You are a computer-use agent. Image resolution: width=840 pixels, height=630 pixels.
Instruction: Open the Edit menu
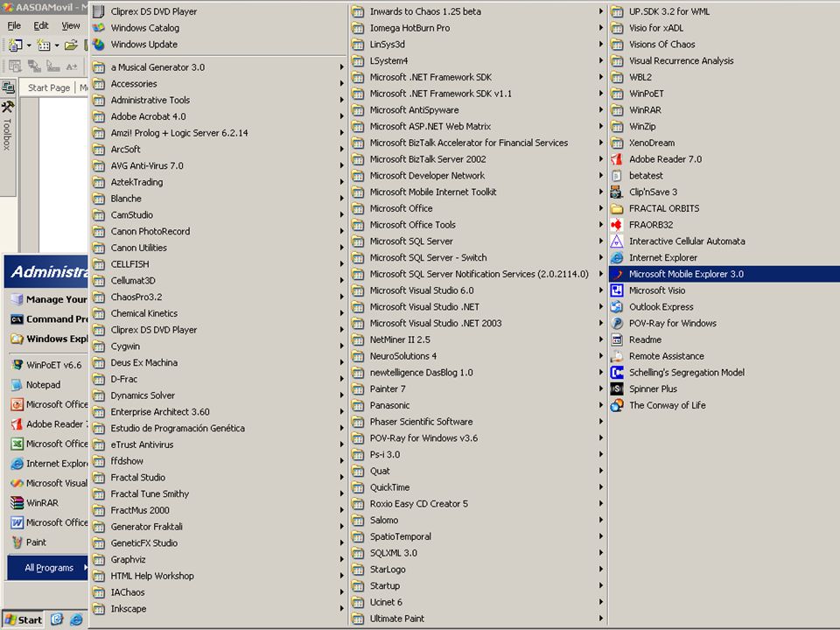tap(41, 25)
